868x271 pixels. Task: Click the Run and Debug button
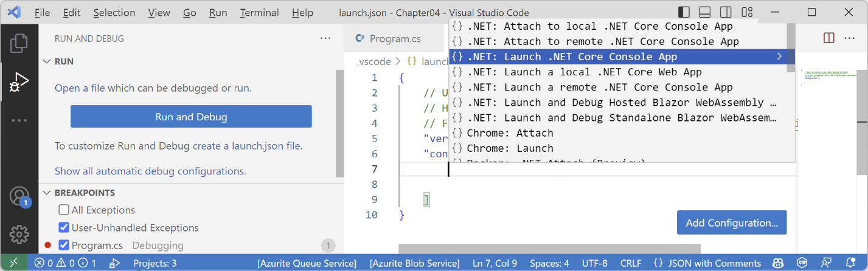pos(191,117)
